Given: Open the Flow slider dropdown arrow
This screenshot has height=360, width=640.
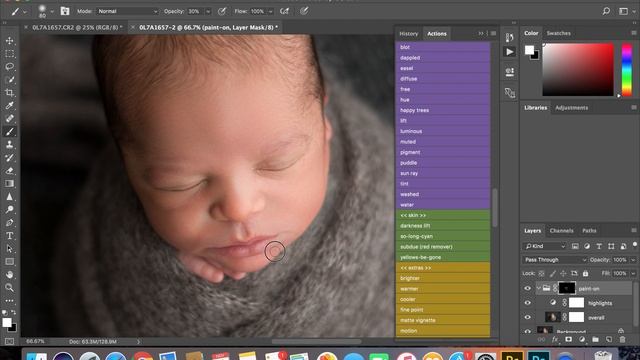Looking at the screenshot, I should point(270,11).
